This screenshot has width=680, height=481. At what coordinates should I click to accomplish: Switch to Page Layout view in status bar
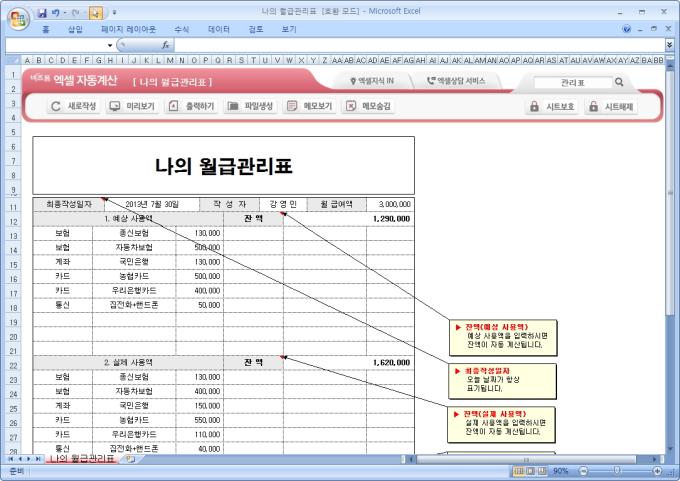coord(530,471)
